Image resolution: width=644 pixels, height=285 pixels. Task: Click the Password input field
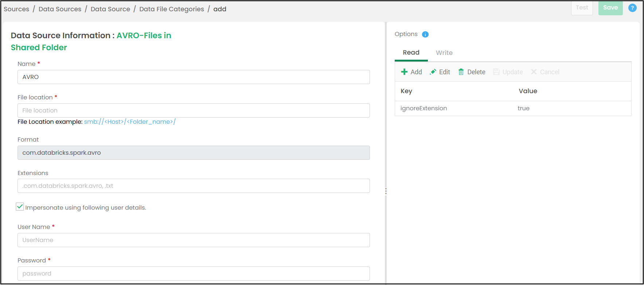point(194,273)
